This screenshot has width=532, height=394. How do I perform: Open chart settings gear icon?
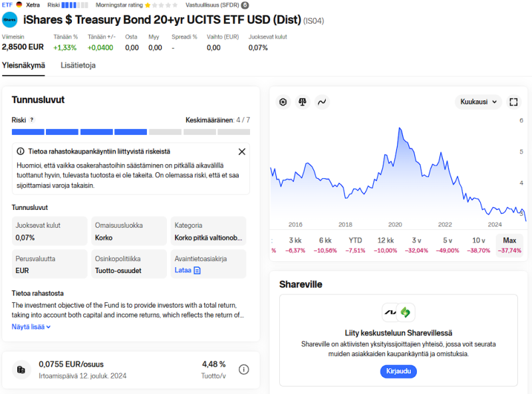click(x=283, y=102)
